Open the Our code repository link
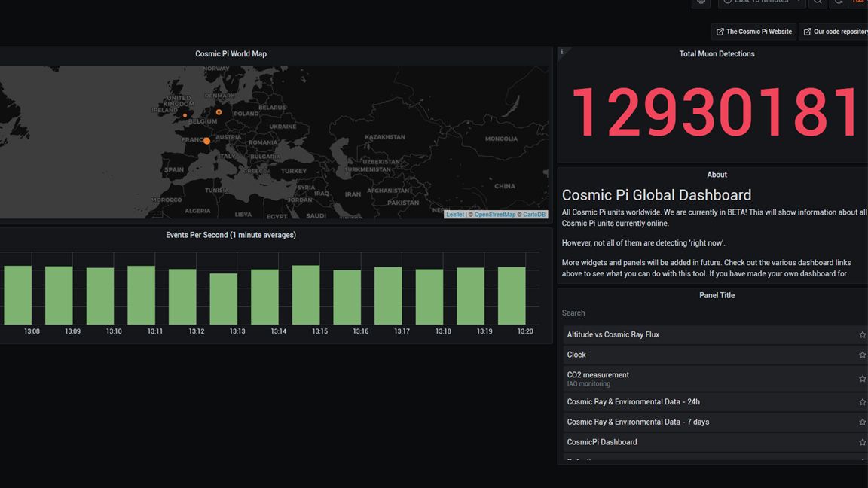The width and height of the screenshot is (868, 488). (834, 32)
